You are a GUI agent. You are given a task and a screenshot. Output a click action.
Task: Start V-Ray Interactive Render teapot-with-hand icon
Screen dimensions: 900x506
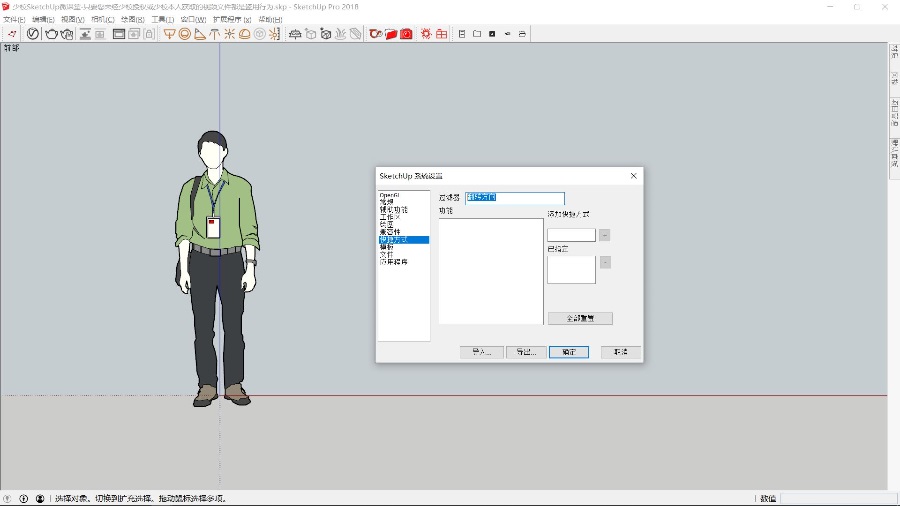[x=67, y=34]
